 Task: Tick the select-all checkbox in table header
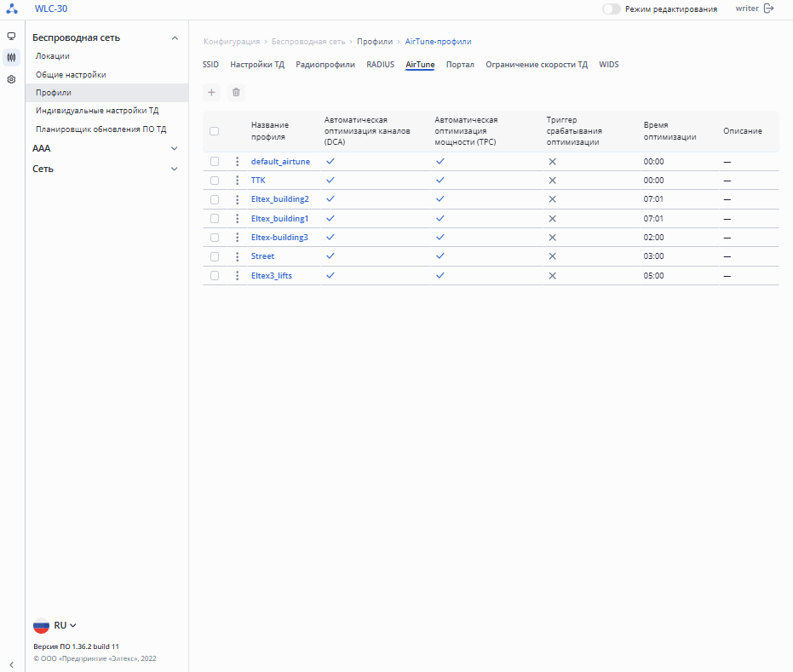click(215, 131)
